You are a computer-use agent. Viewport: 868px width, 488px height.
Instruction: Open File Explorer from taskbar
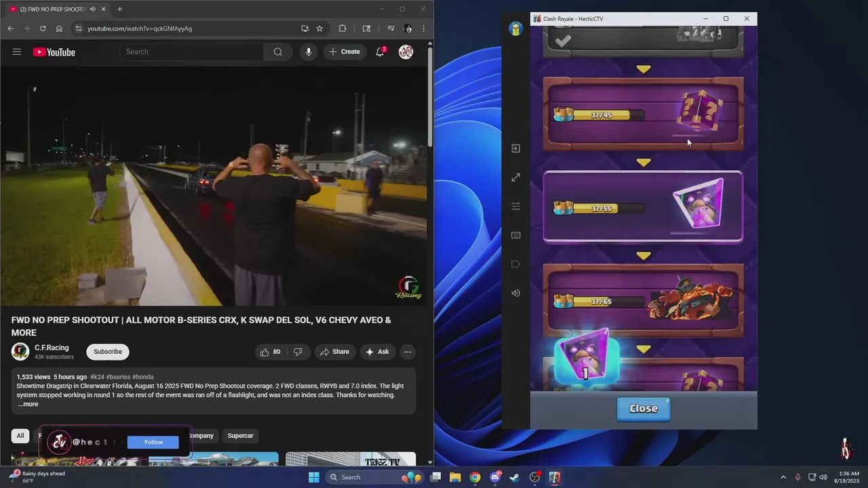(x=455, y=477)
